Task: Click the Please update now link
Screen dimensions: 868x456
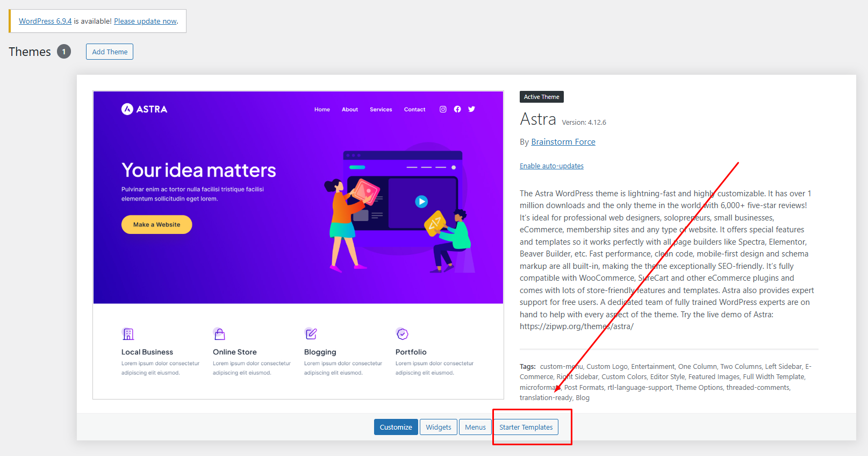Action: point(145,21)
